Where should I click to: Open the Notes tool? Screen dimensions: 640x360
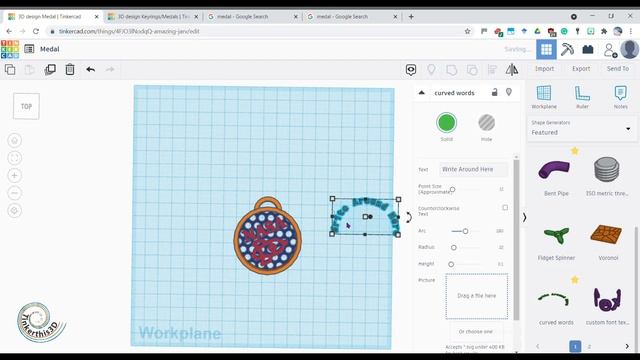point(620,97)
